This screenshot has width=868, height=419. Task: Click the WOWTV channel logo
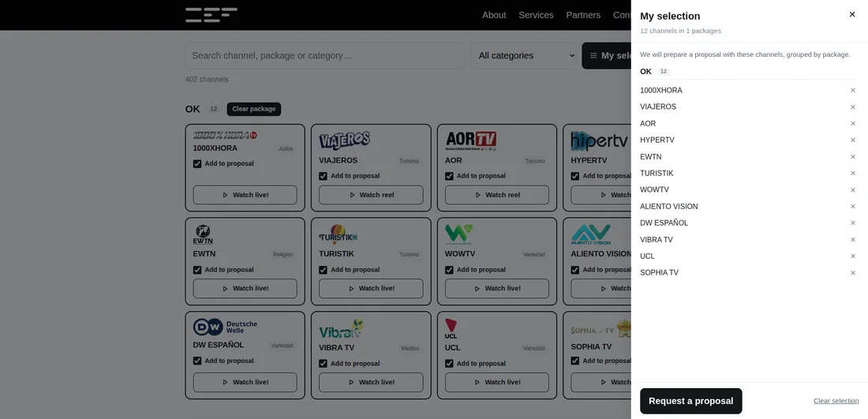click(459, 234)
